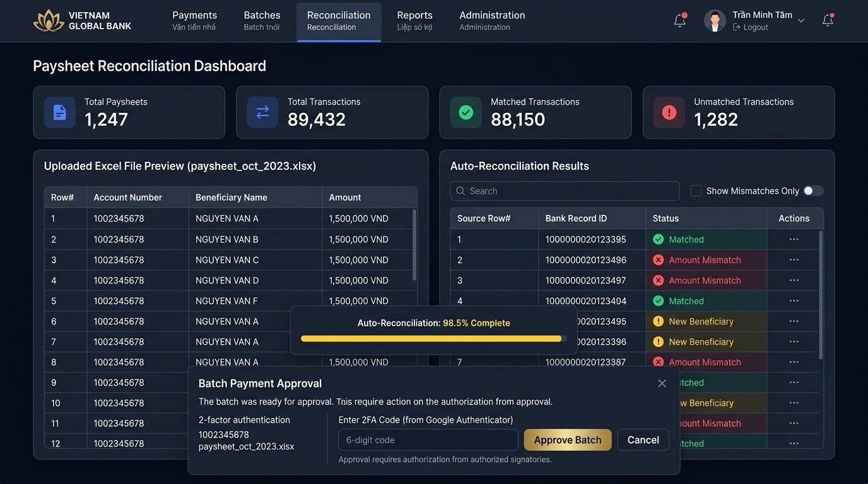Click paysheet_oct_2023.xlsx in the approval dialog

click(247, 446)
